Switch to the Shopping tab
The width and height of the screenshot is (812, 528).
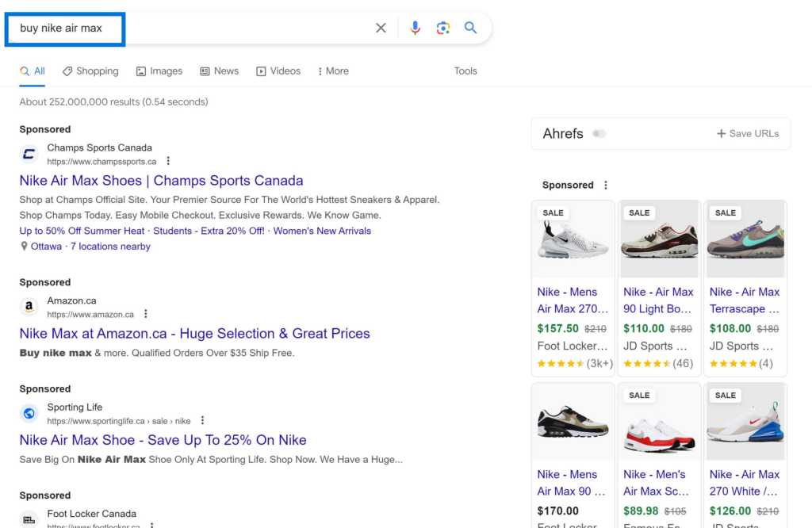pyautogui.click(x=90, y=71)
